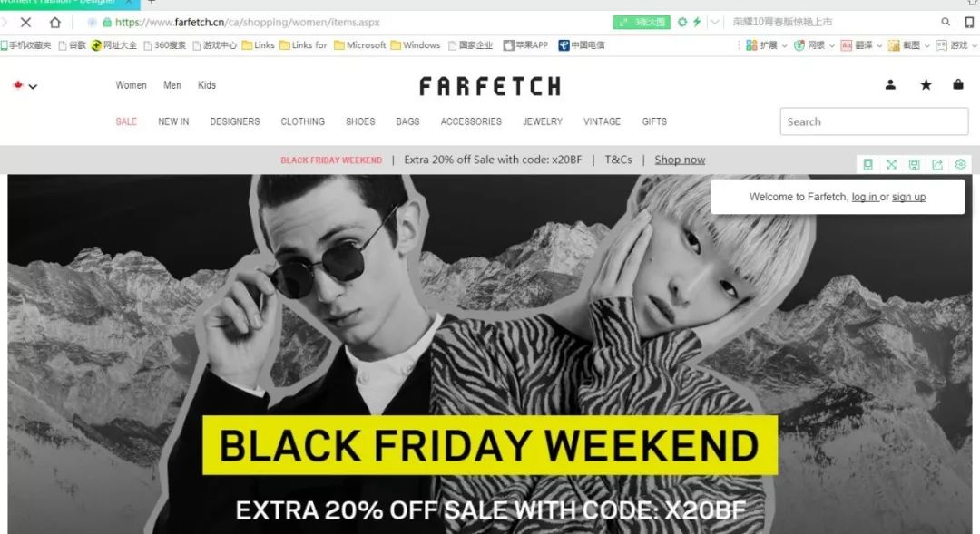980x534 pixels.
Task: Stop page loading with X button
Action: coord(25,23)
